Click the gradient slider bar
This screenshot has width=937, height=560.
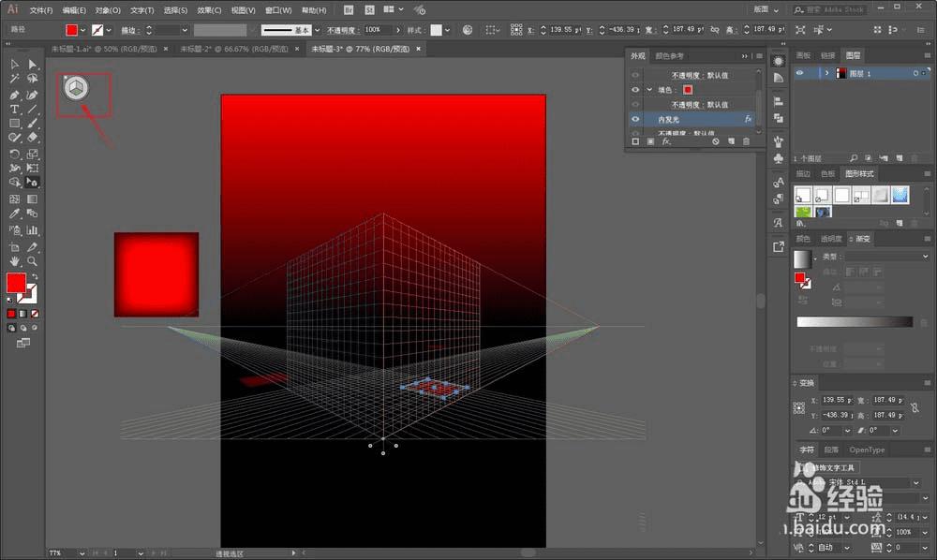(854, 321)
